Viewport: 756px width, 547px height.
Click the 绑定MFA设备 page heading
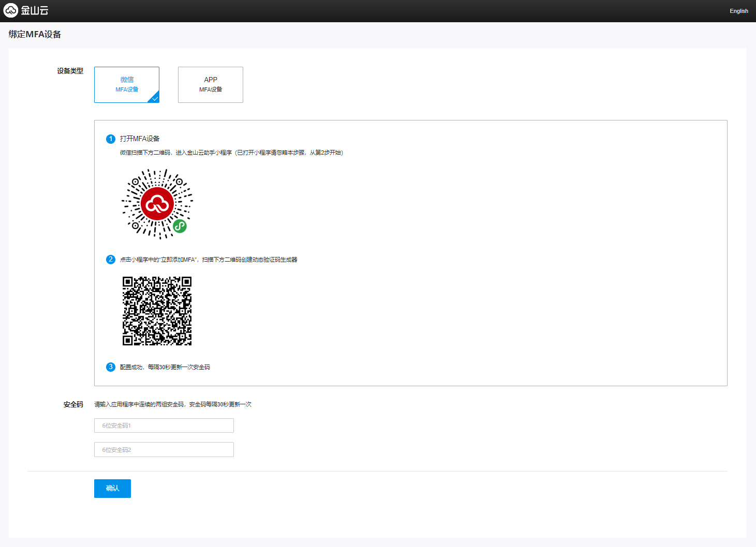coord(35,35)
